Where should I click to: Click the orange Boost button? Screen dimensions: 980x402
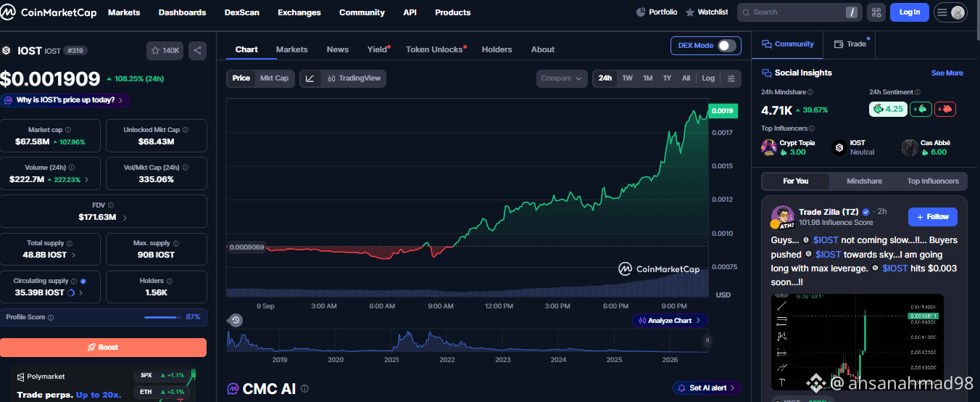point(104,347)
